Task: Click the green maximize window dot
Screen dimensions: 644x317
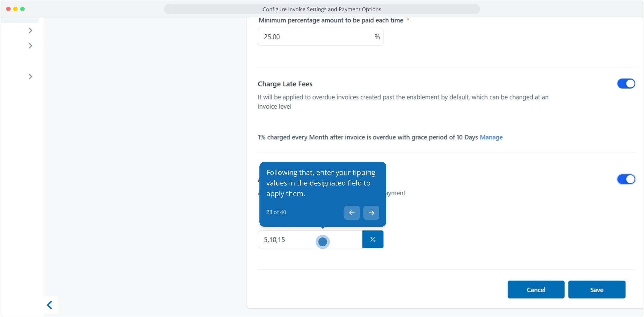Action: coord(22,9)
